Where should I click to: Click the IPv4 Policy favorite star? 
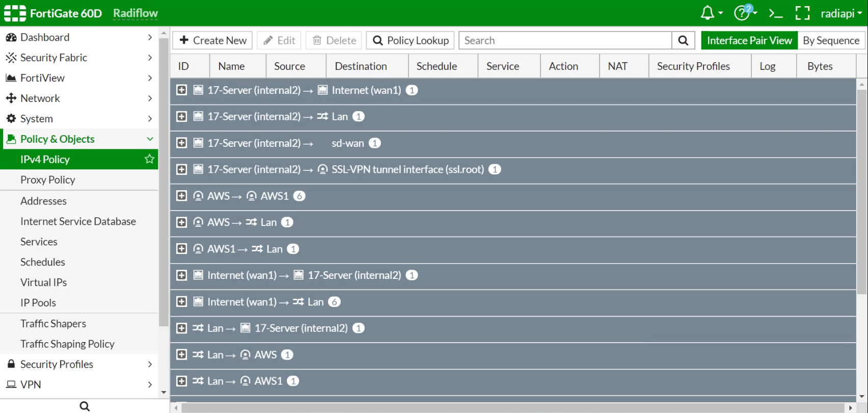point(149,159)
